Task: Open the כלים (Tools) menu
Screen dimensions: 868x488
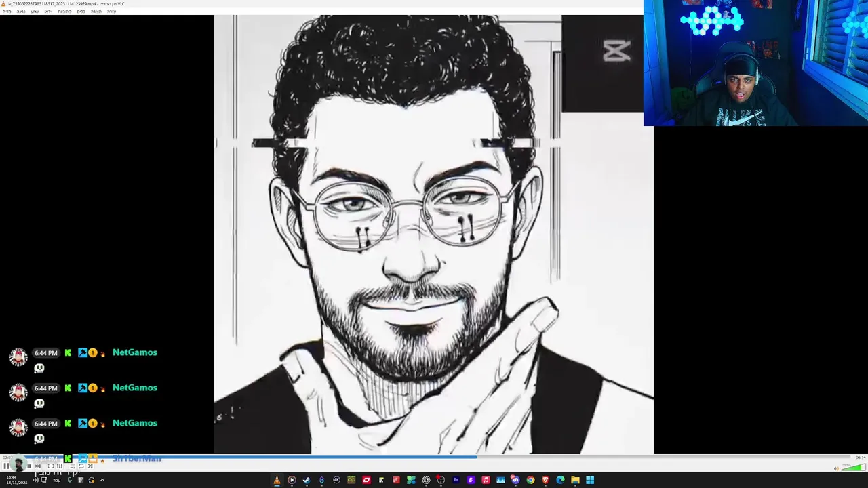Action: tap(81, 12)
